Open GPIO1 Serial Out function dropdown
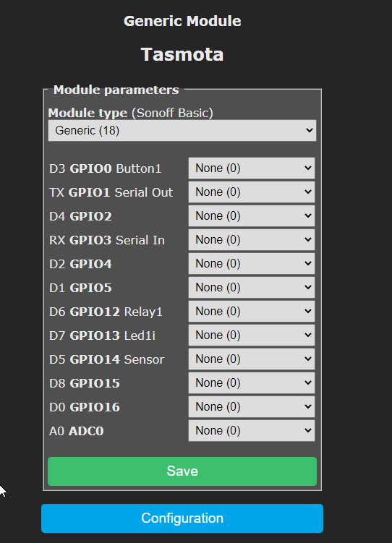Image resolution: width=392 pixels, height=543 pixels. (252, 192)
